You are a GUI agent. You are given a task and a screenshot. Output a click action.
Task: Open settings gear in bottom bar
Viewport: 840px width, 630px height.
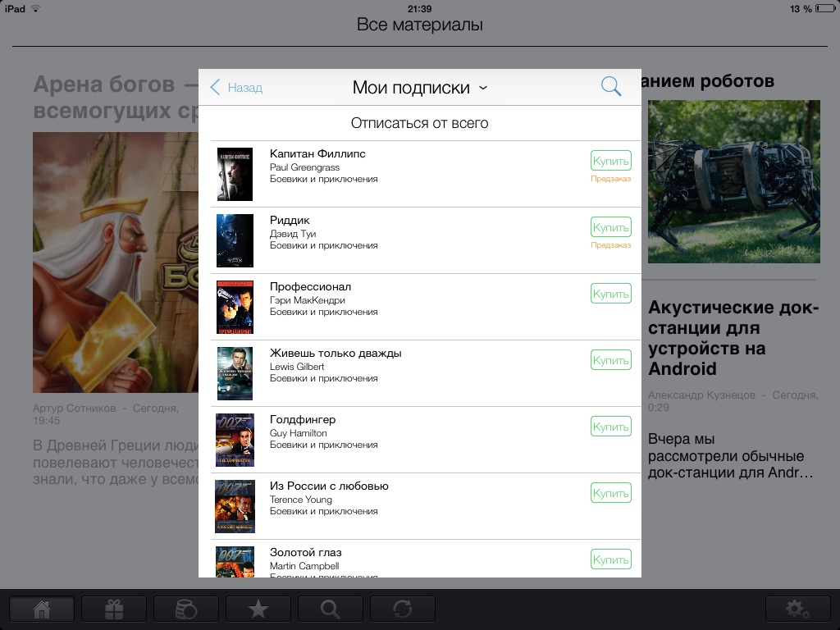click(x=797, y=609)
